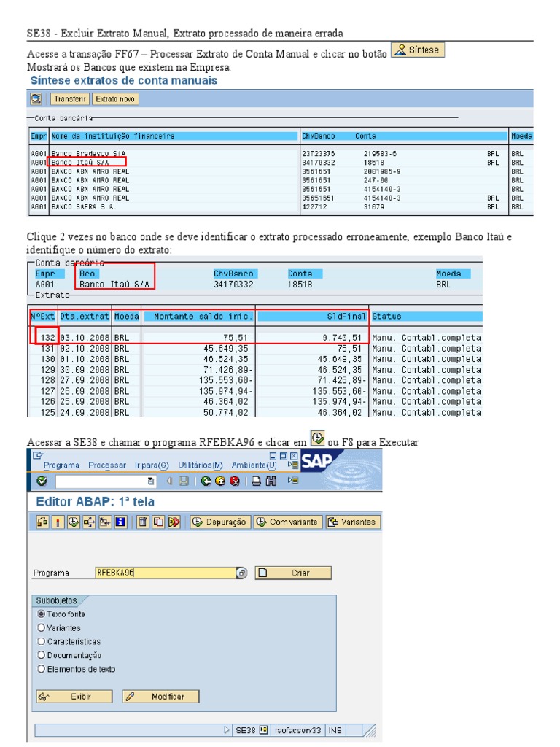
Task: Open the Ir para(G) menu
Action: coord(152,465)
